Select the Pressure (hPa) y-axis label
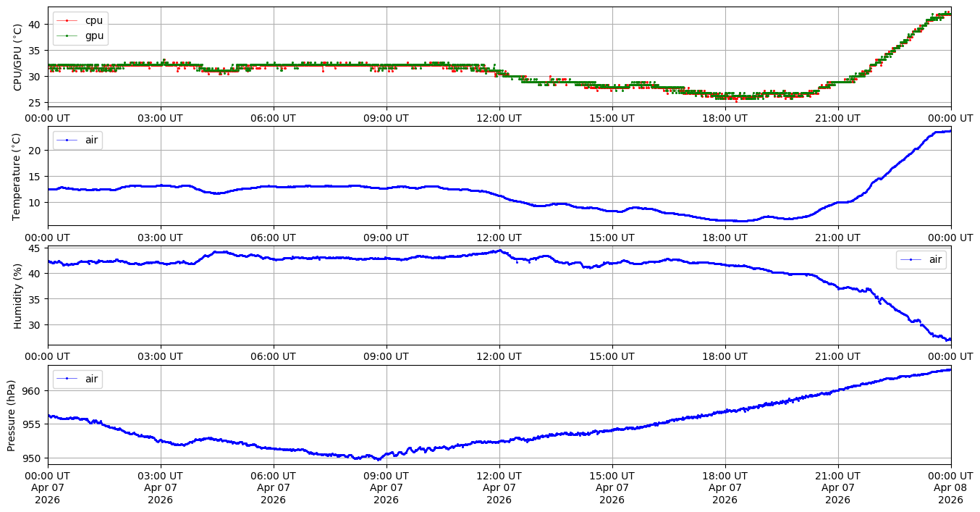This screenshot has height=512, width=980. click(12, 414)
